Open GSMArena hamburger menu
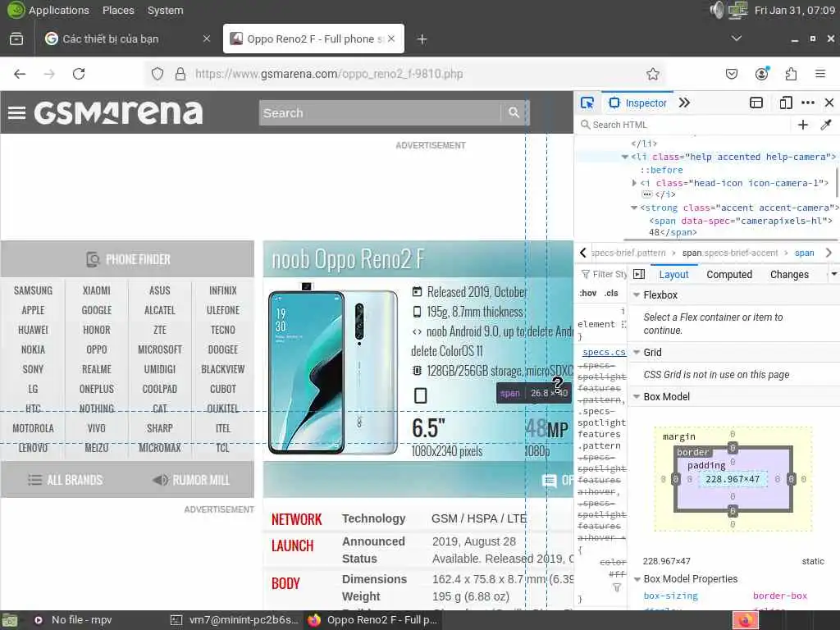 pos(16,112)
